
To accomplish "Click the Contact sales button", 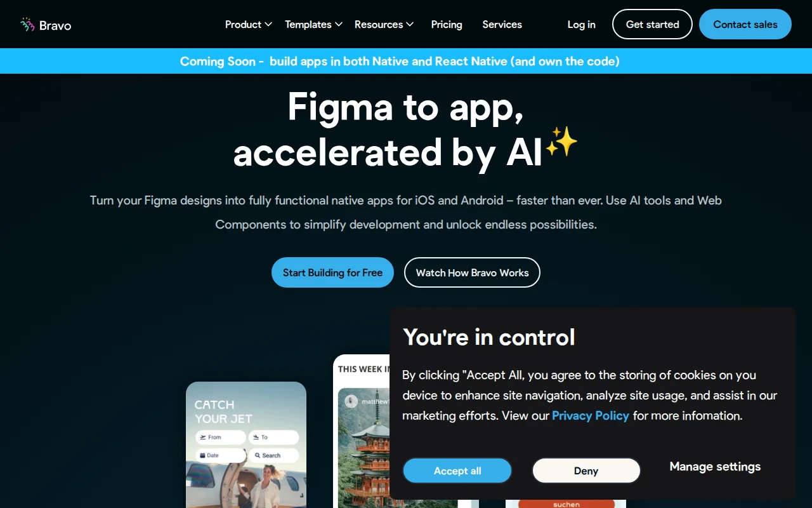I will pyautogui.click(x=745, y=24).
